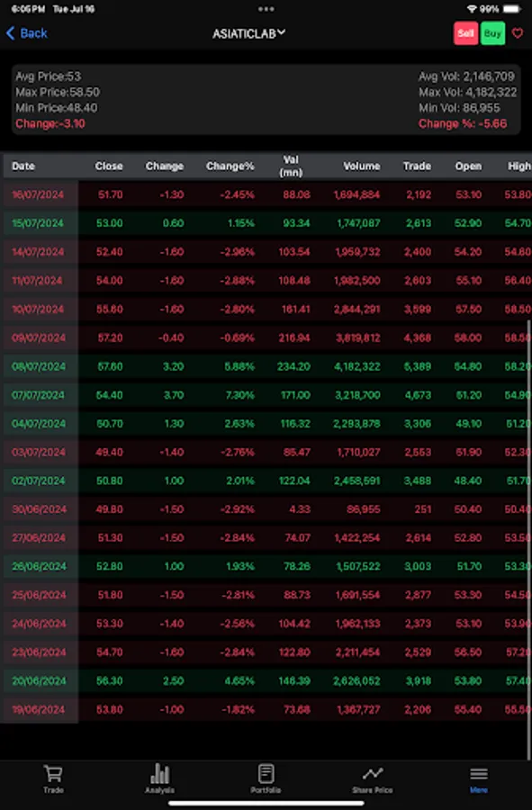
Task: Tap the Max Price:58.50 summary text
Action: click(58, 93)
